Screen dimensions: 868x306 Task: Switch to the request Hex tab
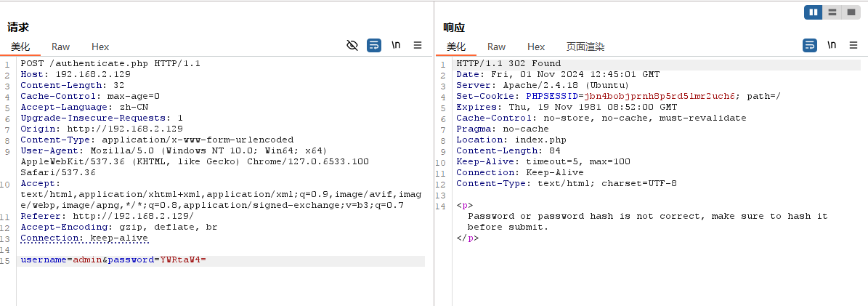pos(100,47)
